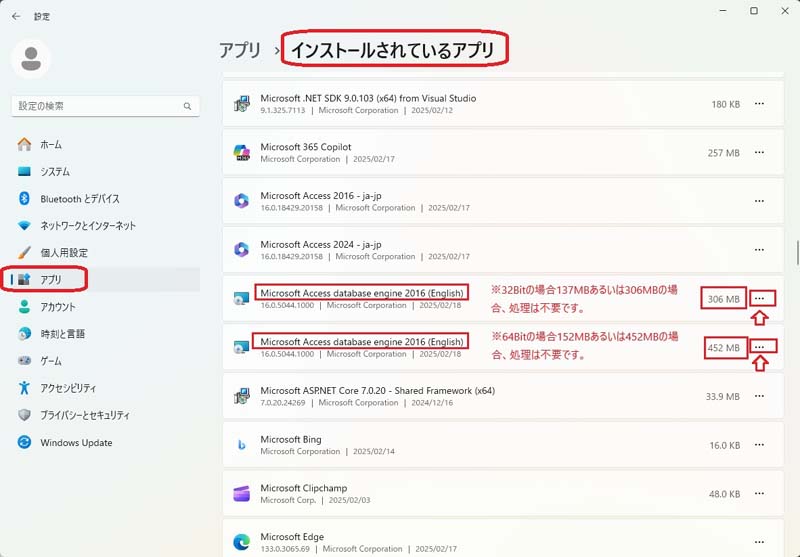Click the 257 MB size value

pos(723,153)
